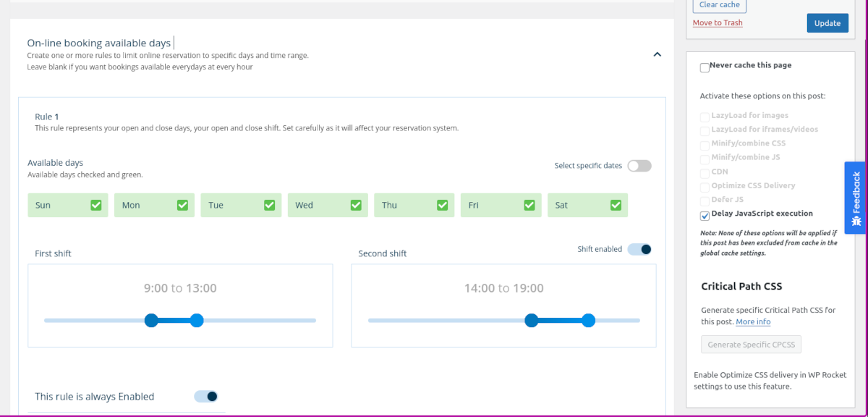Collapse the On-line booking available days panel
The image size is (868, 417).
click(657, 54)
